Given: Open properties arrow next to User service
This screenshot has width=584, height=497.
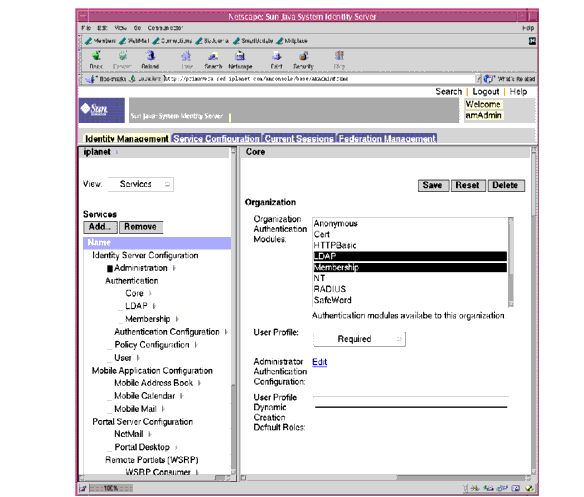Looking at the screenshot, I should pyautogui.click(x=138, y=358).
